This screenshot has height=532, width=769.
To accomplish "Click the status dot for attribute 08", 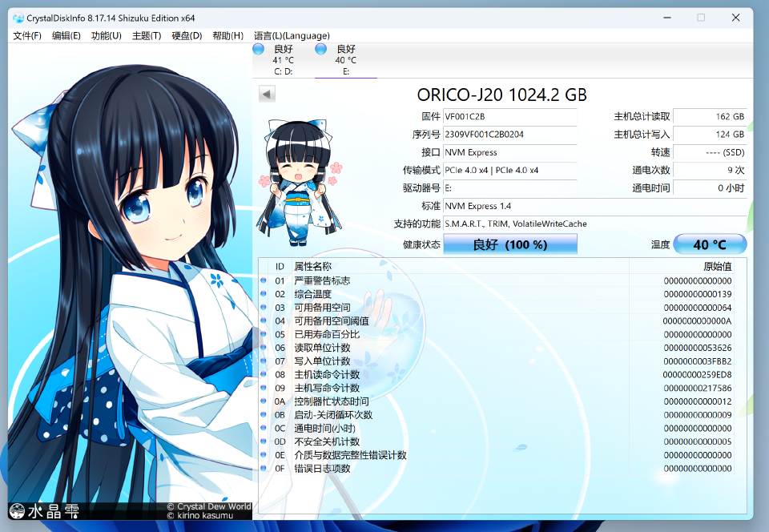I will [x=264, y=374].
